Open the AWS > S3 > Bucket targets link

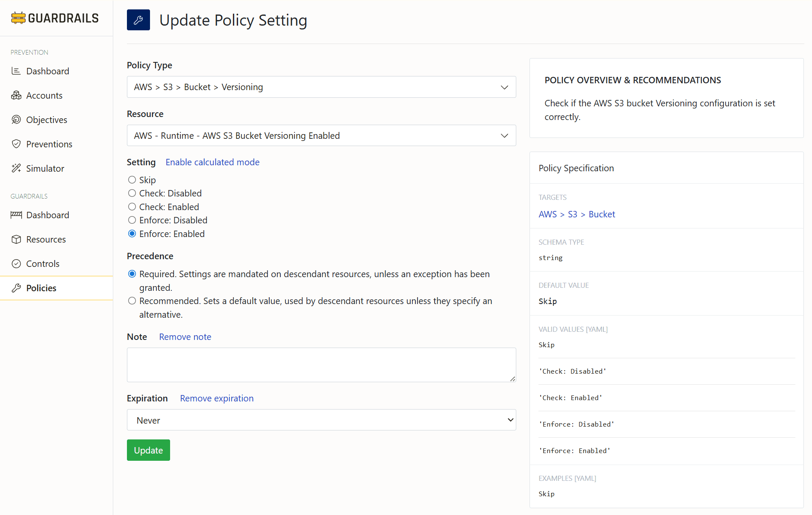pyautogui.click(x=577, y=214)
